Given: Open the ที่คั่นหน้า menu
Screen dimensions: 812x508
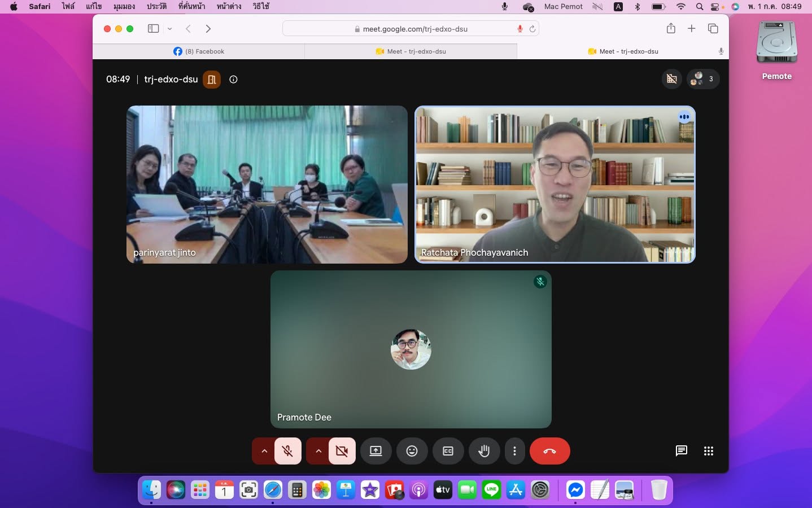Looking at the screenshot, I should click(x=191, y=6).
